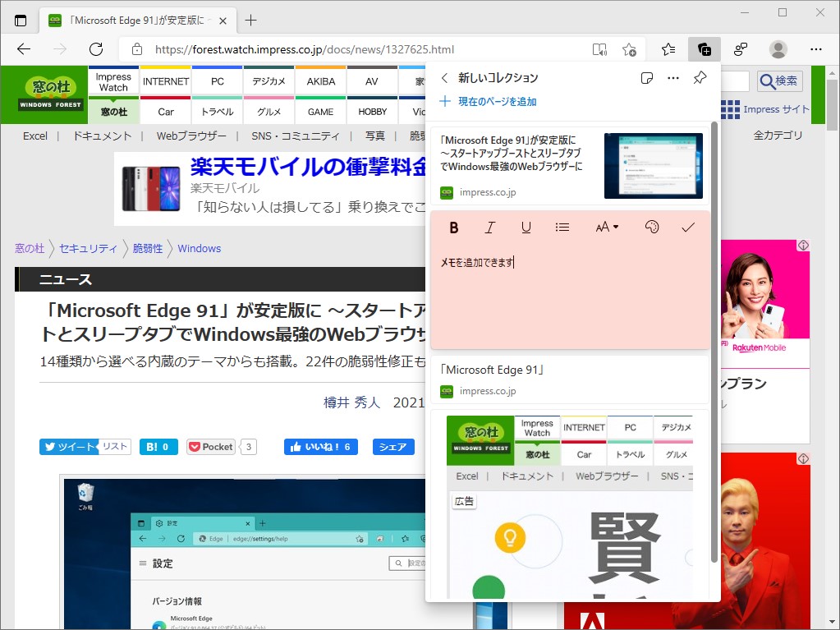Open the Impress サイト grid dropdown
Screen dimensions: 840x630
coord(729,108)
